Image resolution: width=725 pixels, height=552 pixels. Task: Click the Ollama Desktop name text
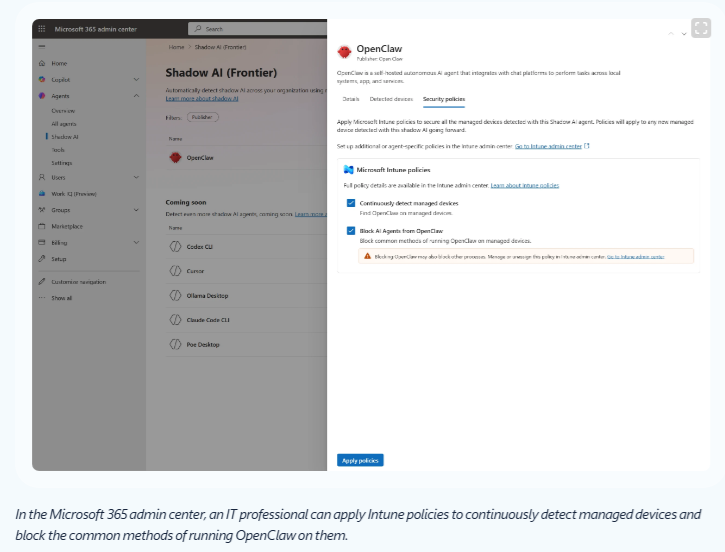click(208, 295)
